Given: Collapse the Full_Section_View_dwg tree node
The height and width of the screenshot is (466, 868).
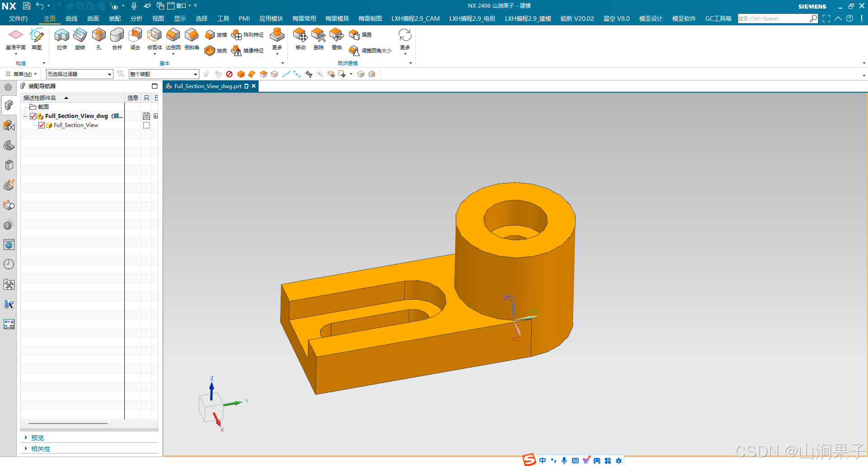Looking at the screenshot, I should coord(25,116).
